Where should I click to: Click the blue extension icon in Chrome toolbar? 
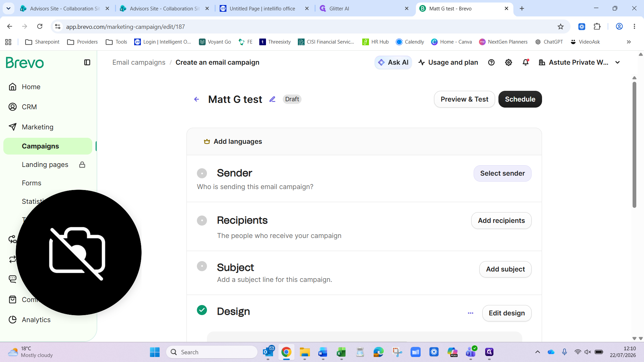[x=582, y=26]
